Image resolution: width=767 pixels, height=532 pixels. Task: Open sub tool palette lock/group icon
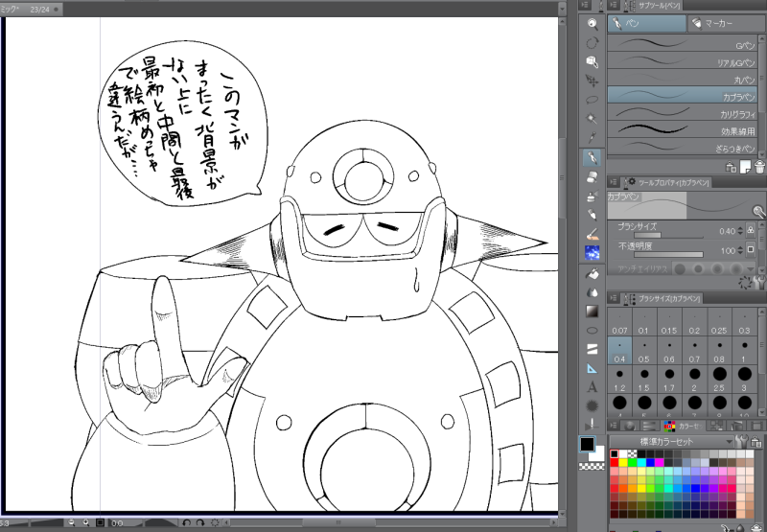pyautogui.click(x=731, y=167)
